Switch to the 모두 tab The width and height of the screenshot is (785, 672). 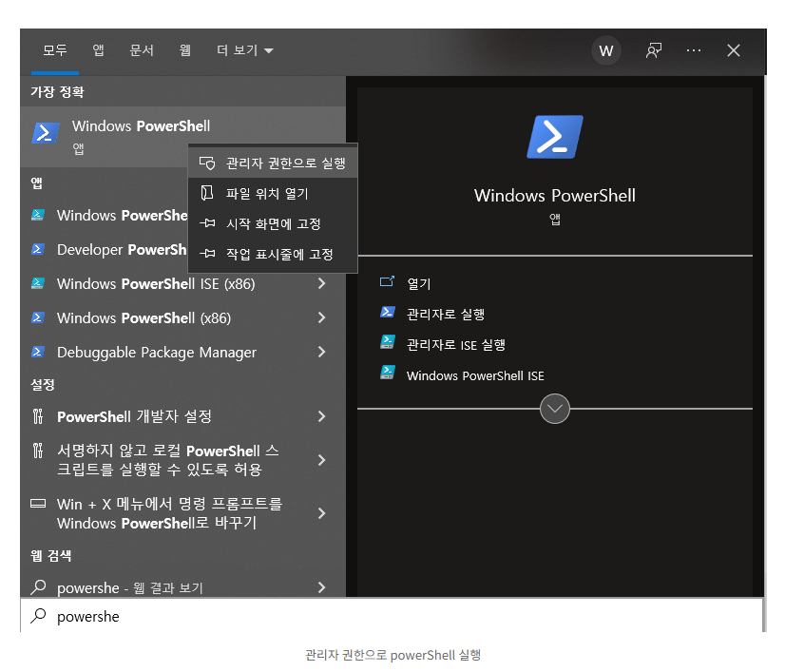(54, 50)
